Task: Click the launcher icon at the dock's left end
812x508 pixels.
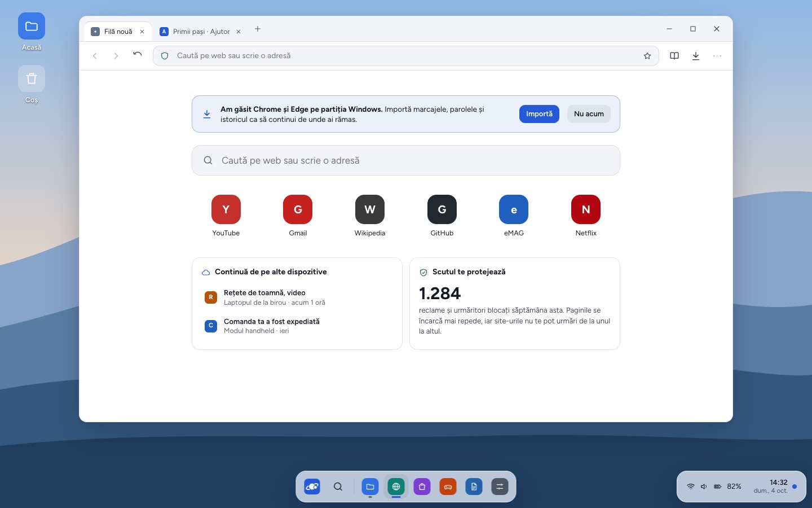Action: [312, 487]
